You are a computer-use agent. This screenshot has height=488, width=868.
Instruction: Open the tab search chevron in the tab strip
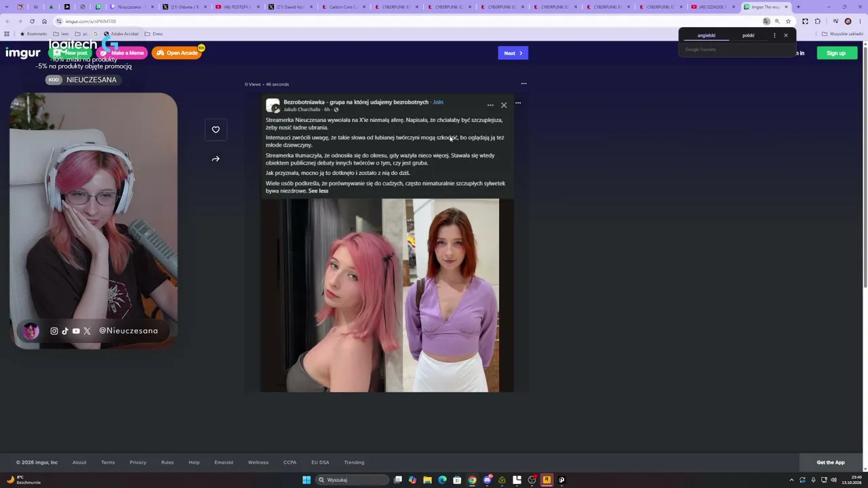click(x=6, y=7)
